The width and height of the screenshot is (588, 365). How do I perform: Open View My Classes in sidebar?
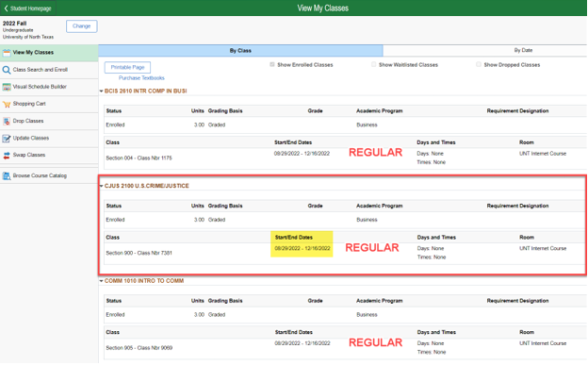(49, 53)
